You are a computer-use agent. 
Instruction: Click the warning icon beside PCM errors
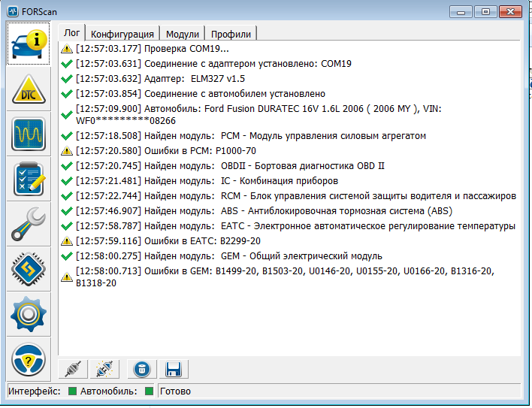(x=67, y=150)
